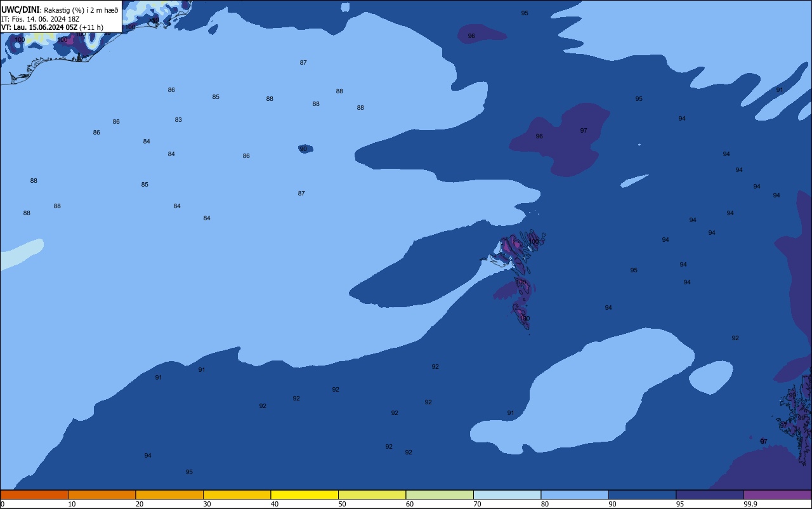Choose the 70–80 pale blue legend swatch
The image size is (812, 509).
click(507, 494)
